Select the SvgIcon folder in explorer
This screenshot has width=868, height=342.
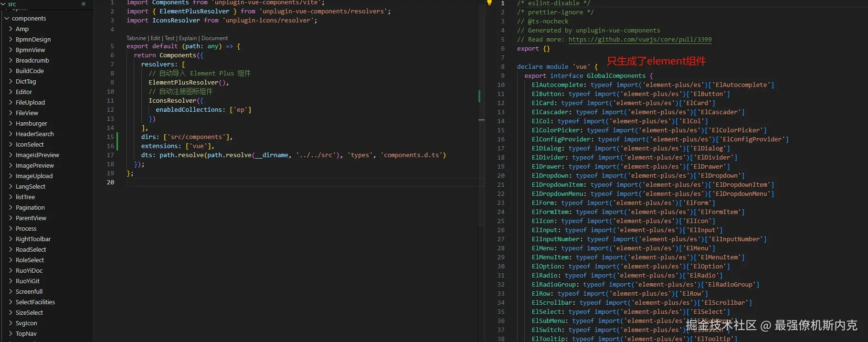coord(26,323)
